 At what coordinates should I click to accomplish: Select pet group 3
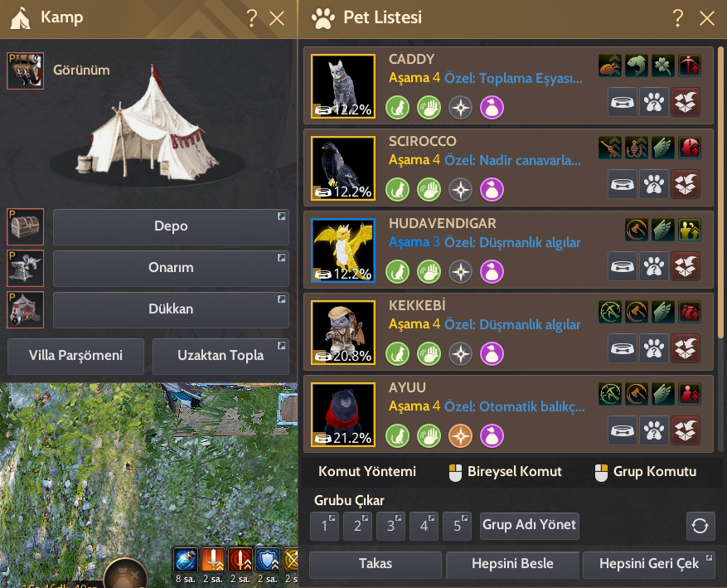[390, 526]
